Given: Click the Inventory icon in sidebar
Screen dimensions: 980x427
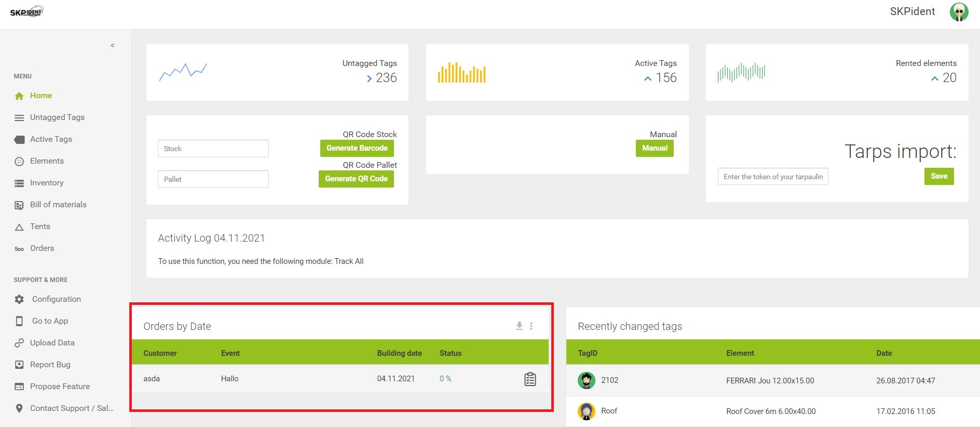Looking at the screenshot, I should pyautogui.click(x=19, y=183).
